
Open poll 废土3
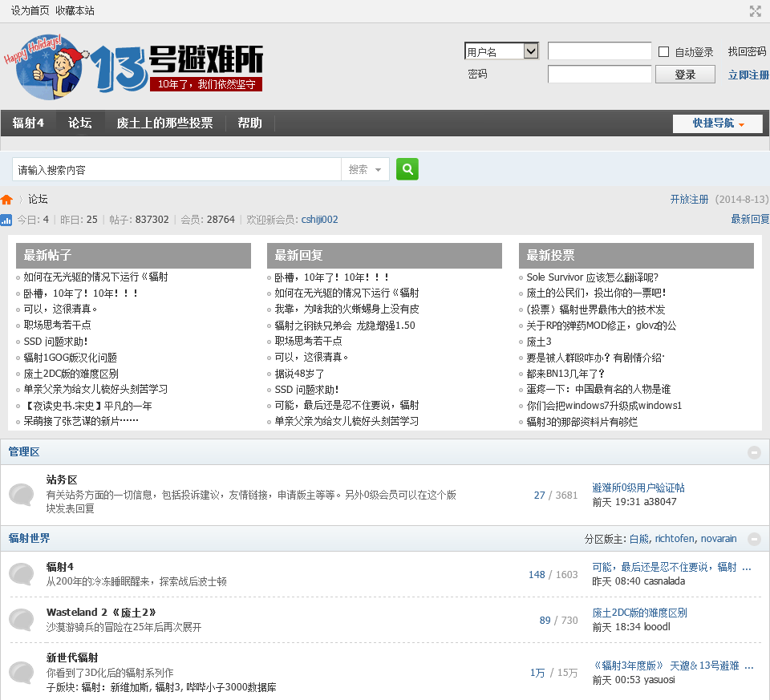tap(539, 342)
